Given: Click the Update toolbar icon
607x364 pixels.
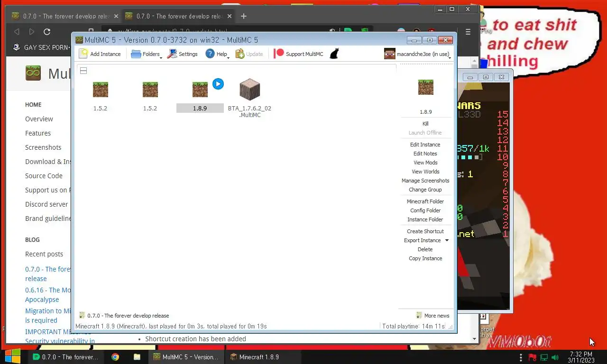Looking at the screenshot, I should point(240,54).
